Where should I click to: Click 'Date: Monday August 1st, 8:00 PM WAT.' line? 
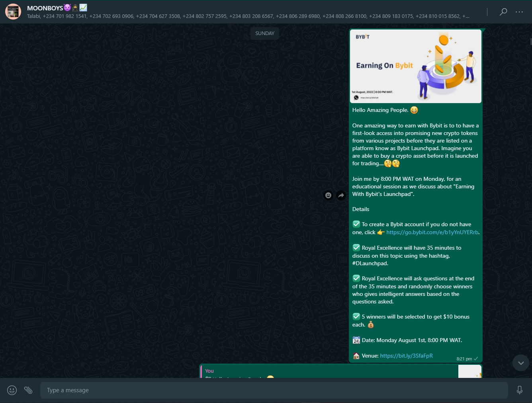click(412, 340)
